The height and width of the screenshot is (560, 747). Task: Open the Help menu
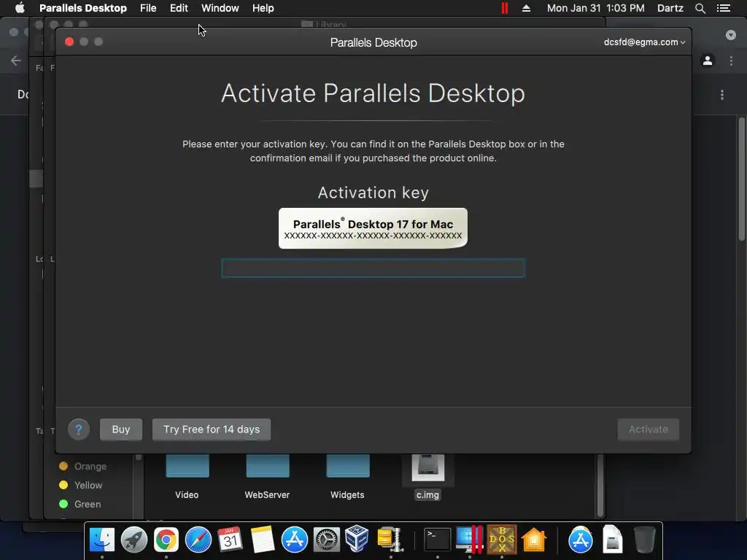point(263,8)
